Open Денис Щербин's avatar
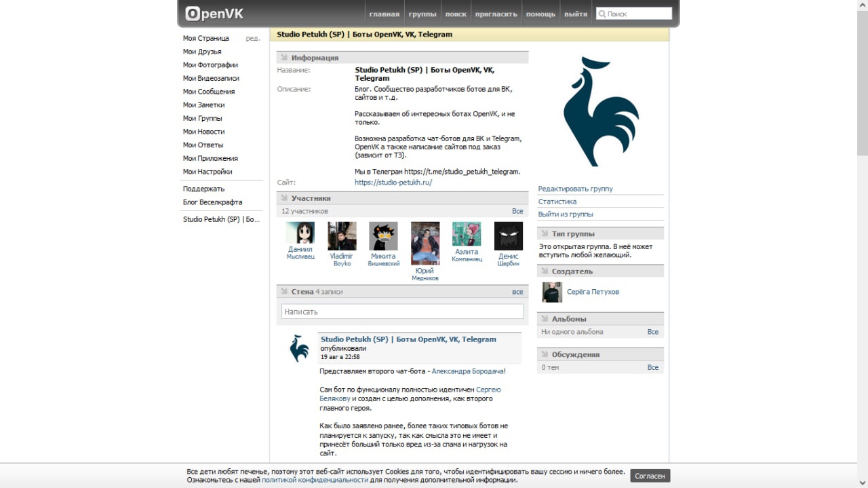 [509, 236]
